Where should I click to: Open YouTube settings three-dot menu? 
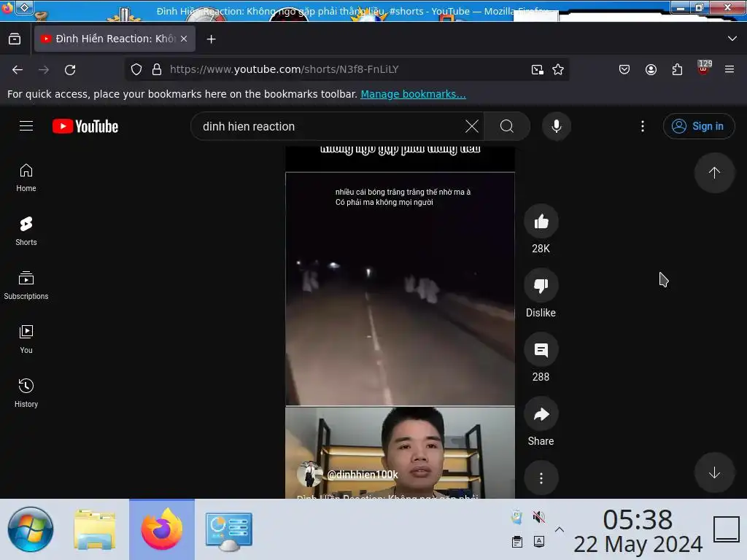click(x=642, y=126)
